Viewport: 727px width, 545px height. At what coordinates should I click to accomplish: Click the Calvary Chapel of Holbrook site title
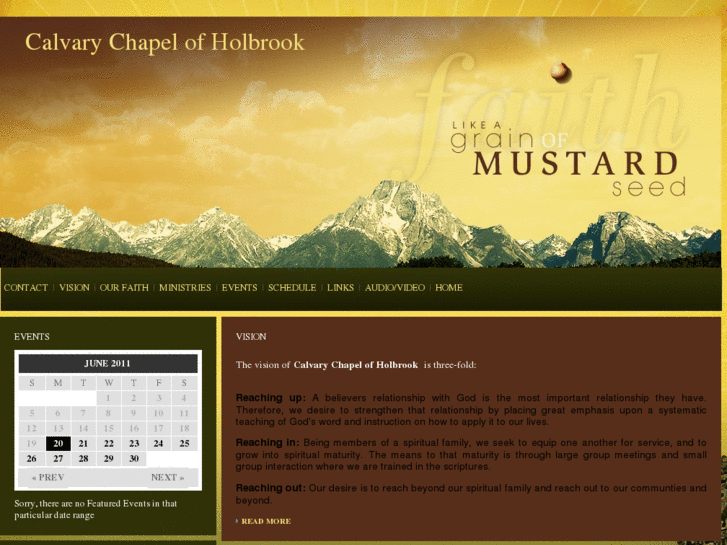pos(165,43)
